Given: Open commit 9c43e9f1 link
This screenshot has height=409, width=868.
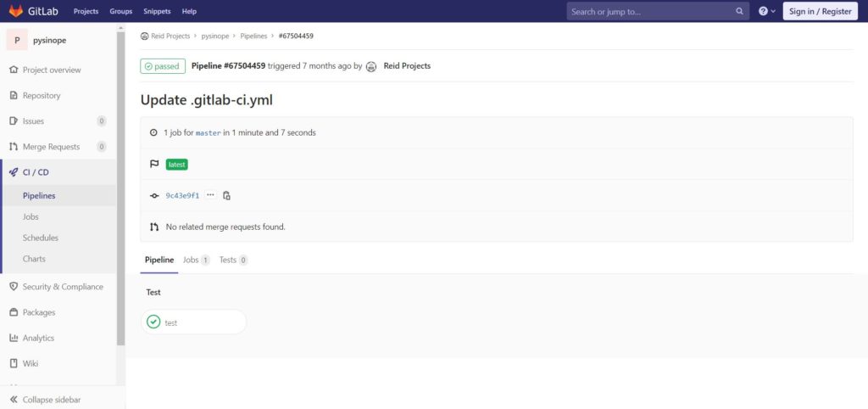Looking at the screenshot, I should pos(183,196).
